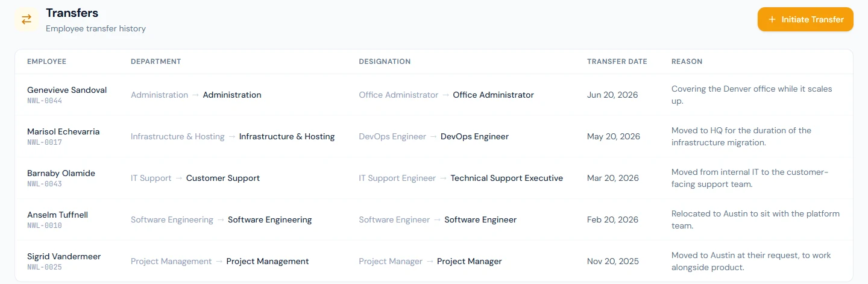Select employee Barnaby Olamide
The height and width of the screenshot is (284, 868).
tap(61, 173)
